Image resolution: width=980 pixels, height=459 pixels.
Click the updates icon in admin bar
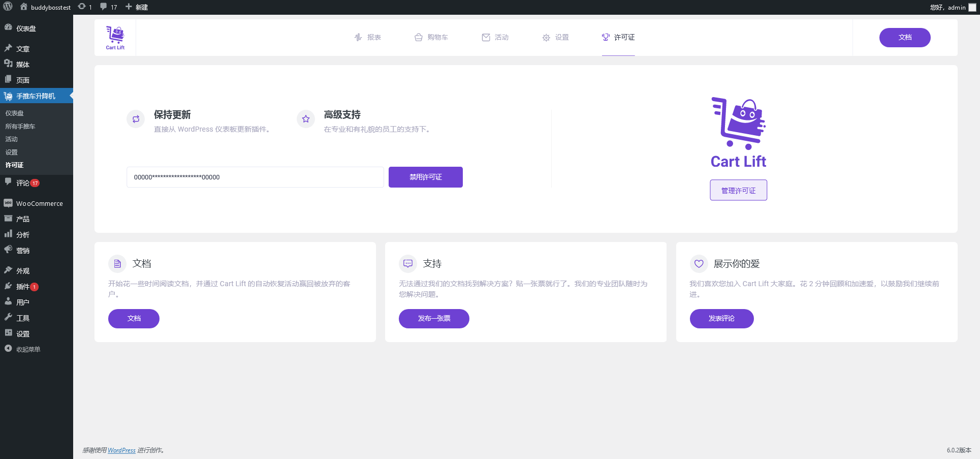82,7
